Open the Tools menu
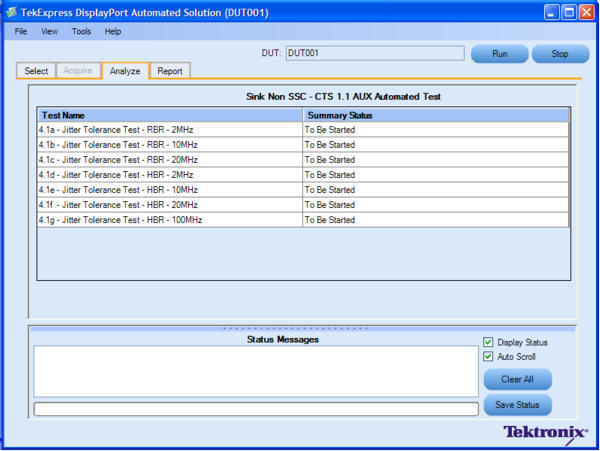This screenshot has height=451, width=600. pos(81,31)
